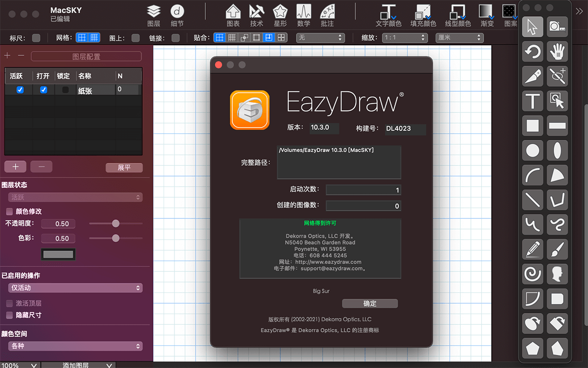Select the text tool
588x368 pixels.
tap(533, 101)
